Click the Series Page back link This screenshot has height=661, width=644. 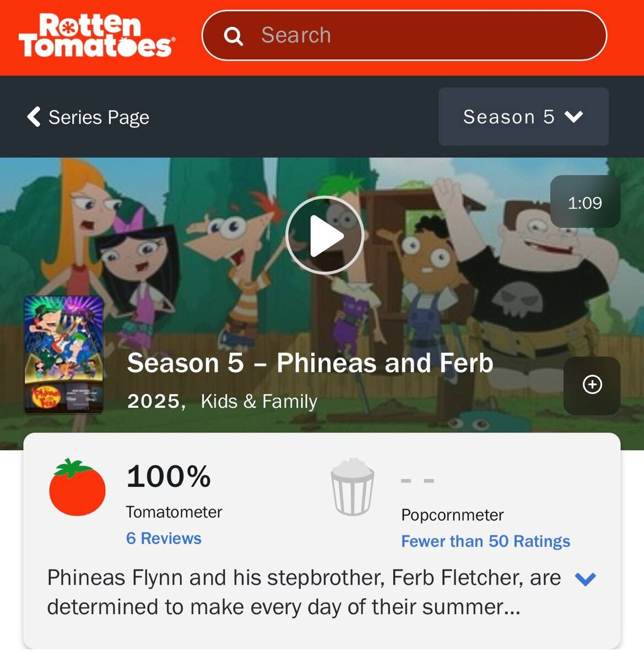[x=88, y=117]
